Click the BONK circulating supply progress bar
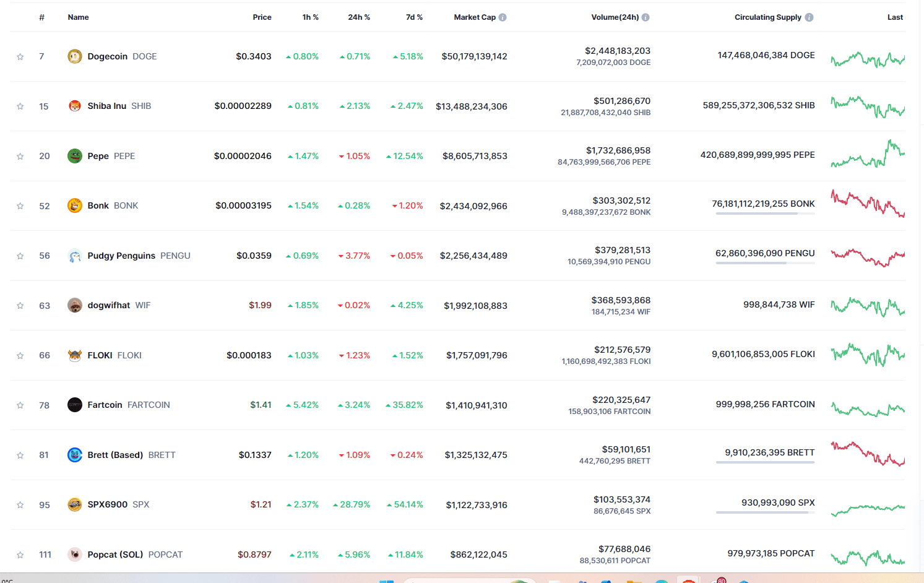Viewport: 924px width, 583px height. click(765, 215)
